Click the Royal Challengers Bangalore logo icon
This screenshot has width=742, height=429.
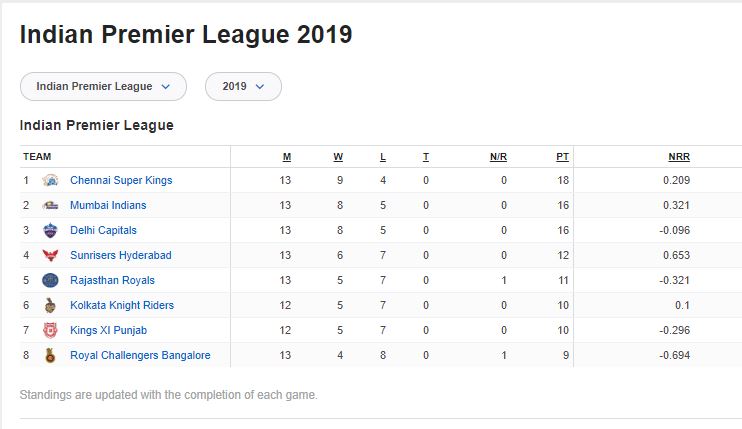click(x=50, y=356)
